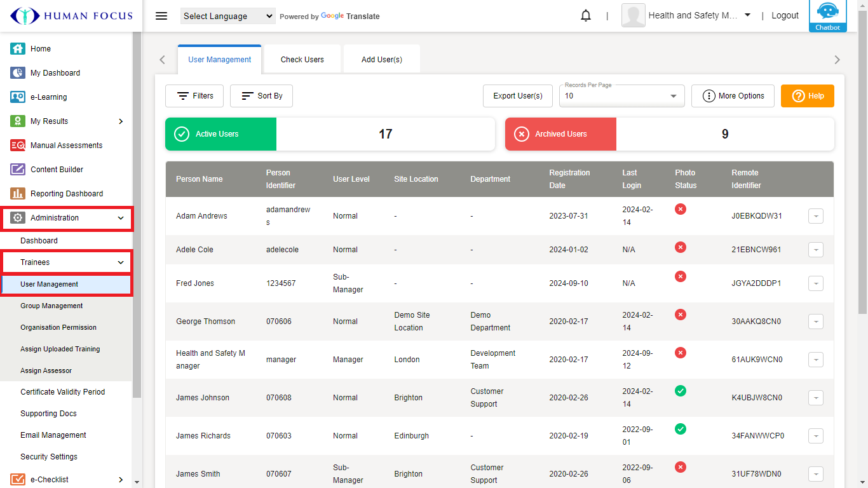Open the Filters panel button
This screenshot has width=868, height=488.
click(x=194, y=96)
